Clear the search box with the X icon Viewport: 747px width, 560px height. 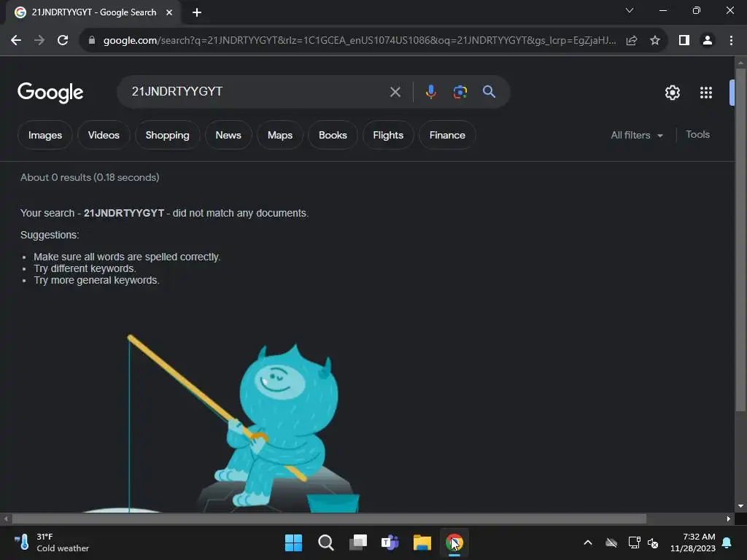click(x=395, y=92)
